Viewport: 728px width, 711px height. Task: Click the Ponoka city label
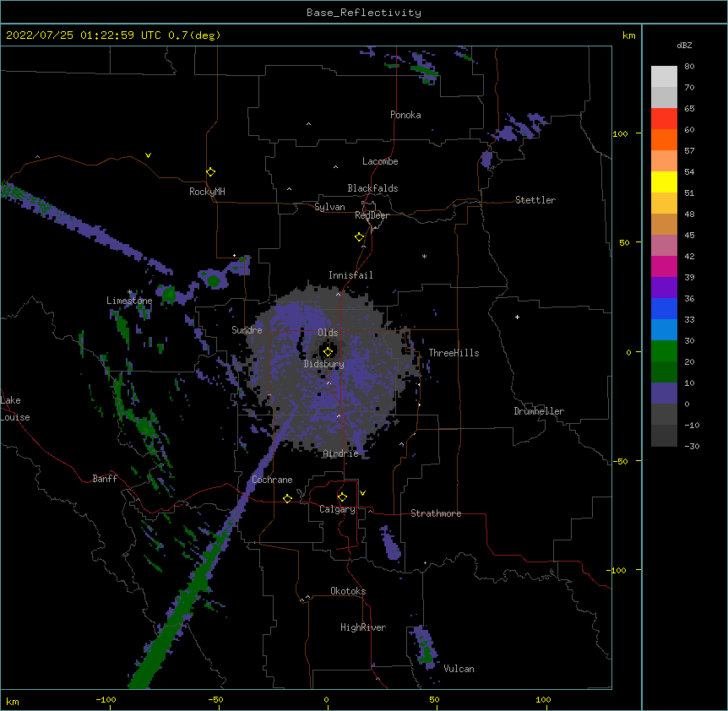[405, 115]
